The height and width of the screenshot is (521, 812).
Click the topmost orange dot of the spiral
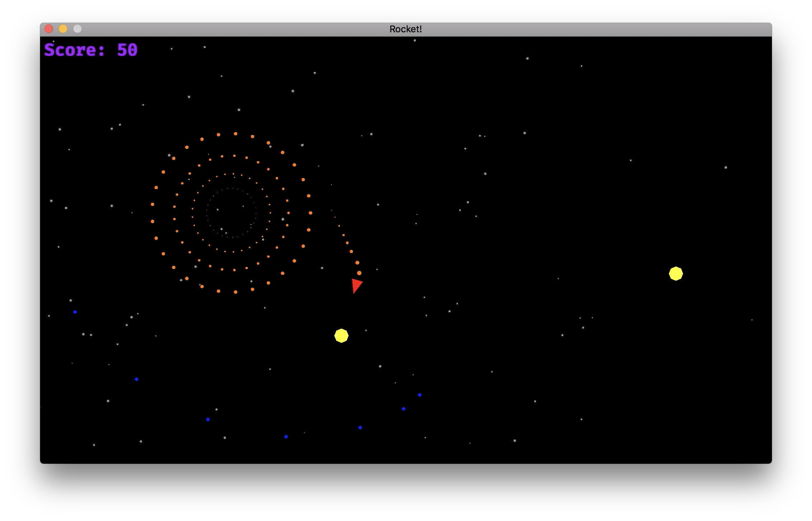click(235, 133)
